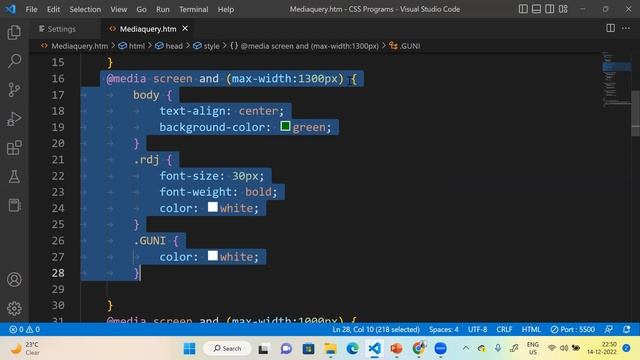Viewport: 640px width, 360px height.
Task: Open Task View on the taskbar
Action: 263,349
